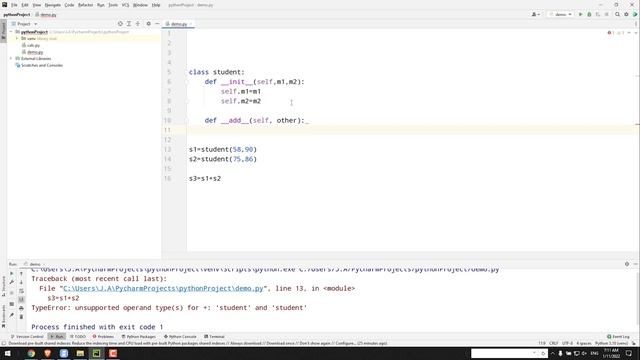Open the Windows Start menu
The height and width of the screenshot is (360, 640).
(7, 353)
